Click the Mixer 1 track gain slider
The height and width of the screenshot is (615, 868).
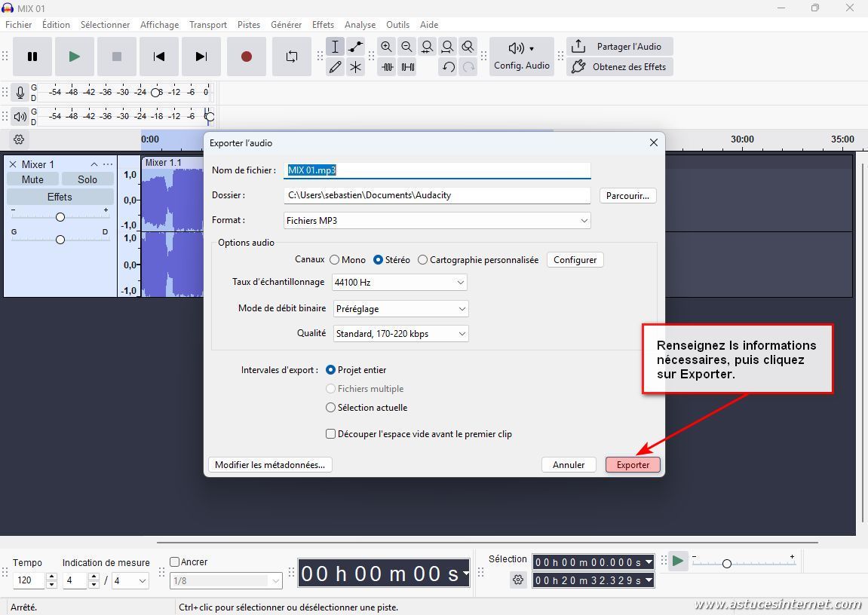coord(60,217)
